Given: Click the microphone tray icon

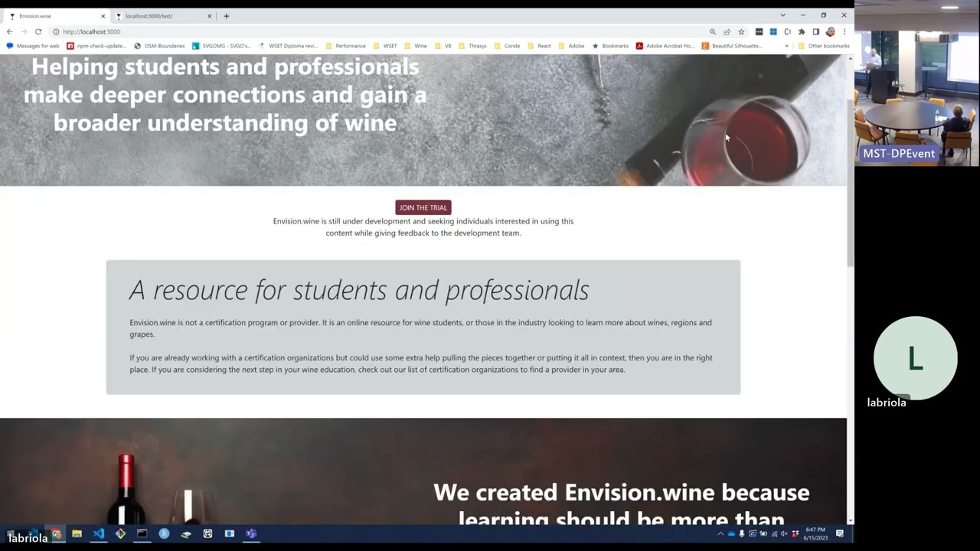Looking at the screenshot, I should [741, 533].
